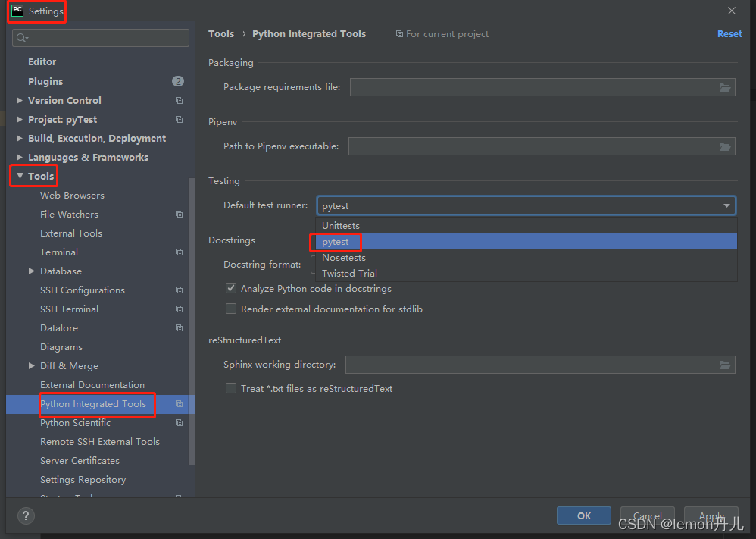This screenshot has width=756, height=539.
Task: Click the Default test runner dropdown arrow
Action: pyautogui.click(x=726, y=205)
